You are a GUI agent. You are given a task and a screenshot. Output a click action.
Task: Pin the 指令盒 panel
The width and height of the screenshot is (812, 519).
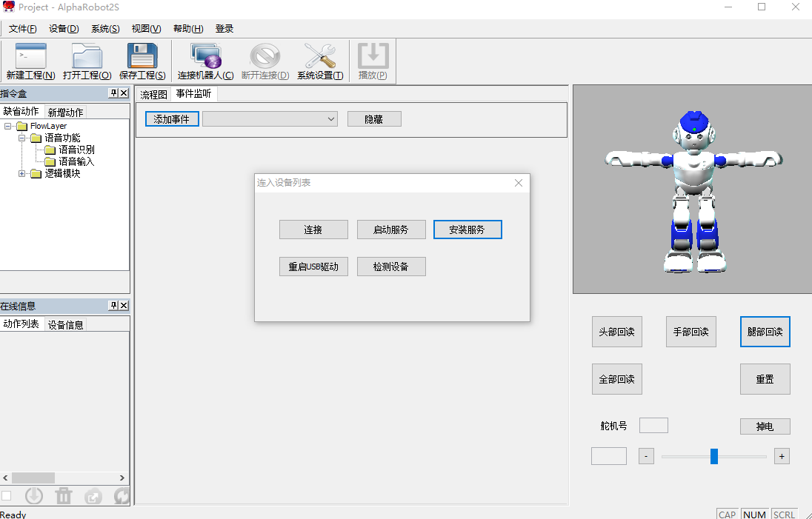point(113,93)
